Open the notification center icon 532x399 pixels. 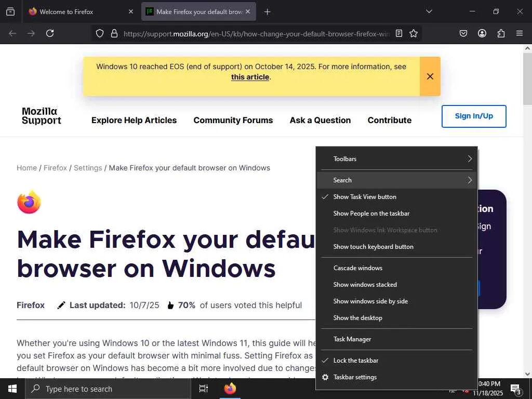[x=515, y=389]
